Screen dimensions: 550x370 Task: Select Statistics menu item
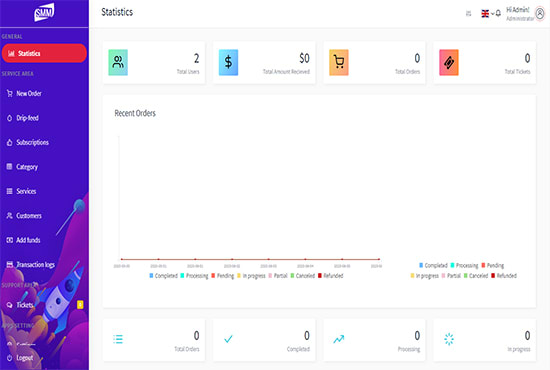[x=44, y=53]
